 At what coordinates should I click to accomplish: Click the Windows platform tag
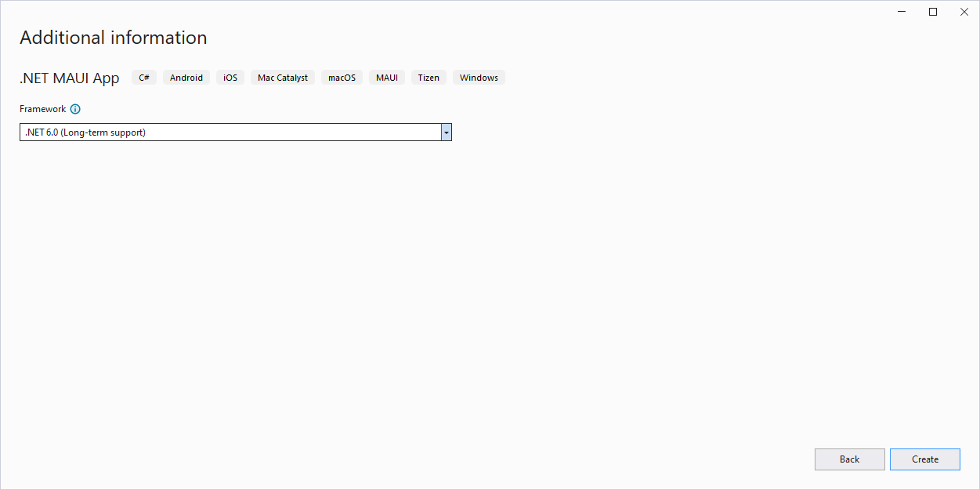point(479,78)
